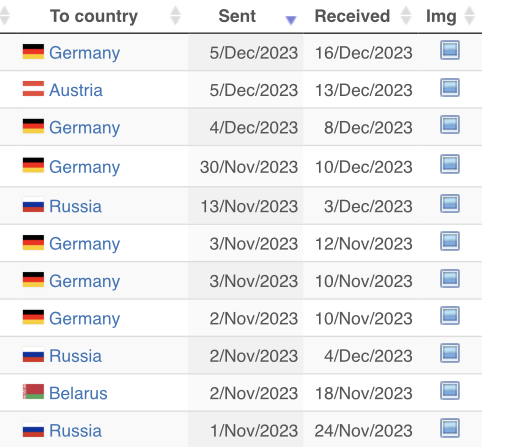Open Germany link received 12/Nov/2023
The image size is (506, 447).
pyautogui.click(x=85, y=244)
